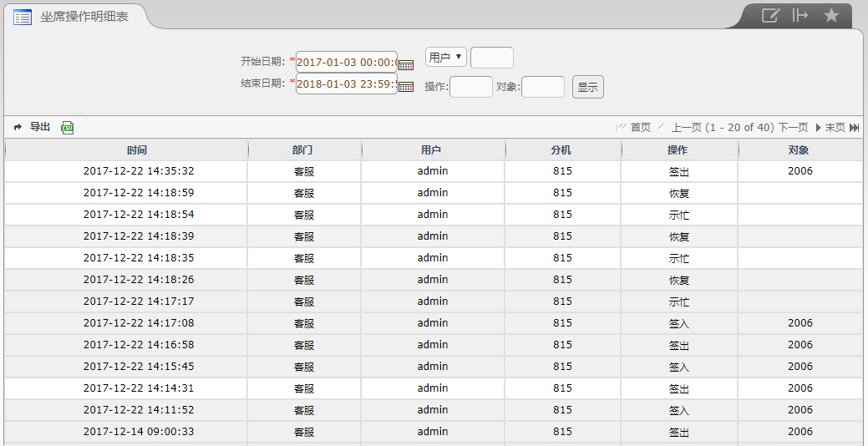Click the 操作 filter input field

pos(471,87)
